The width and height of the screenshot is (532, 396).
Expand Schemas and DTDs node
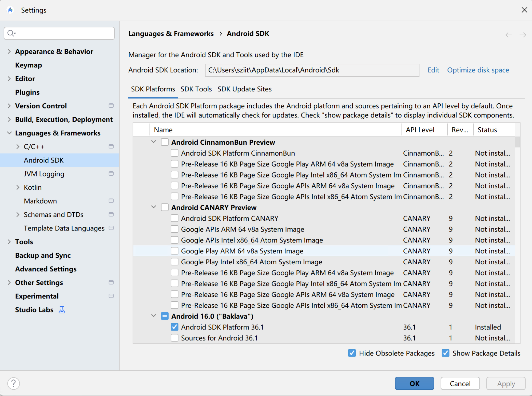coord(18,215)
